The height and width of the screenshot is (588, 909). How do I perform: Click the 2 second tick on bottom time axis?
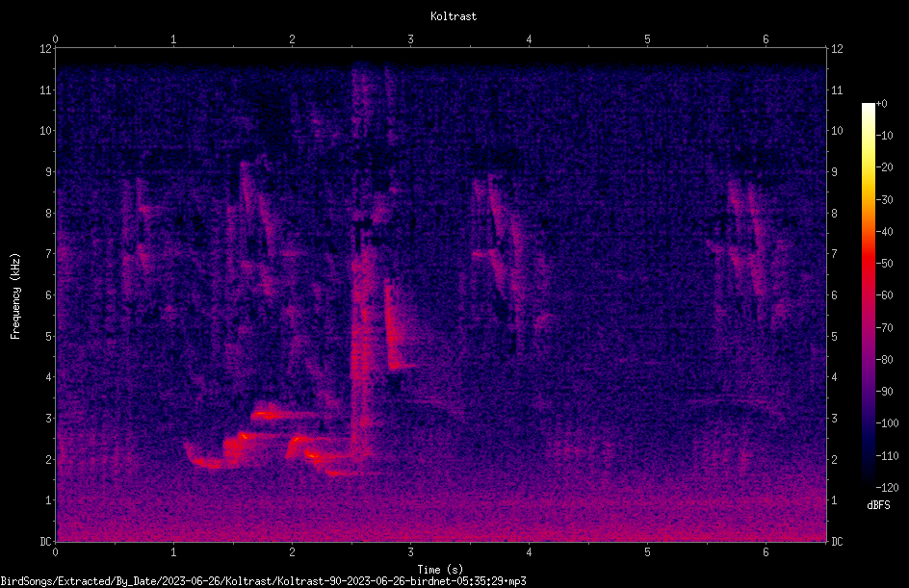point(292,552)
